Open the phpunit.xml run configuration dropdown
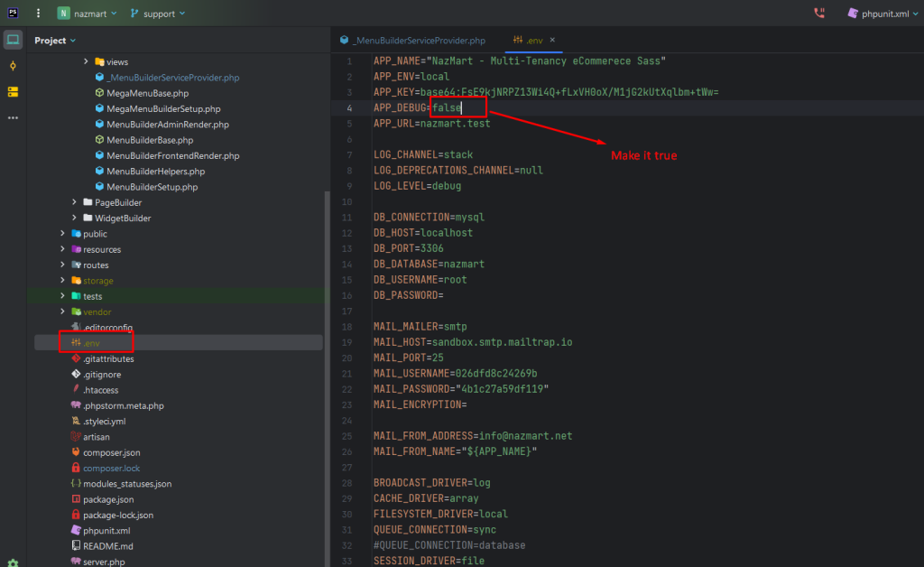The height and width of the screenshot is (567, 924). tap(883, 13)
